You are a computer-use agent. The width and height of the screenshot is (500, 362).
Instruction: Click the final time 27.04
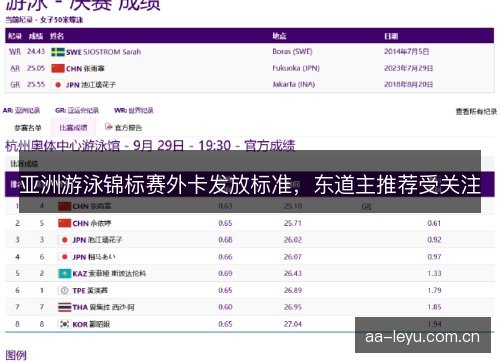tap(293, 324)
